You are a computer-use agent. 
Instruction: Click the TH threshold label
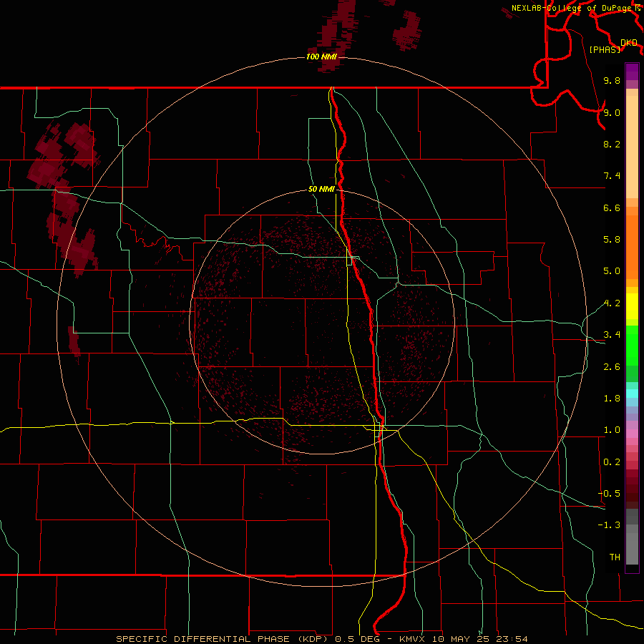click(x=615, y=557)
